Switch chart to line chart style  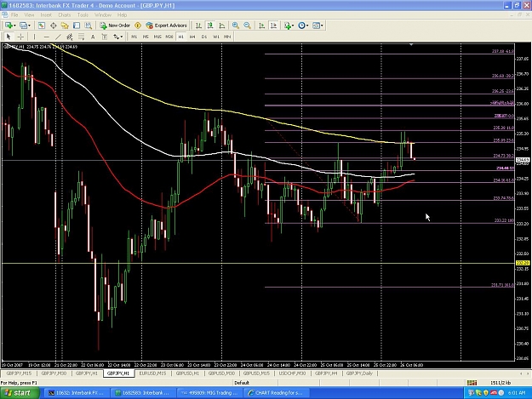tap(222, 26)
